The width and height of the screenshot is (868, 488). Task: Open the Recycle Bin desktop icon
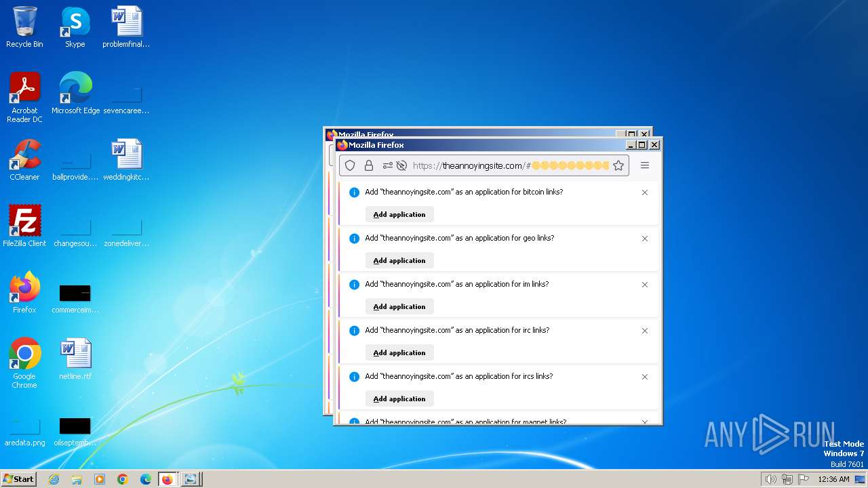(x=24, y=27)
